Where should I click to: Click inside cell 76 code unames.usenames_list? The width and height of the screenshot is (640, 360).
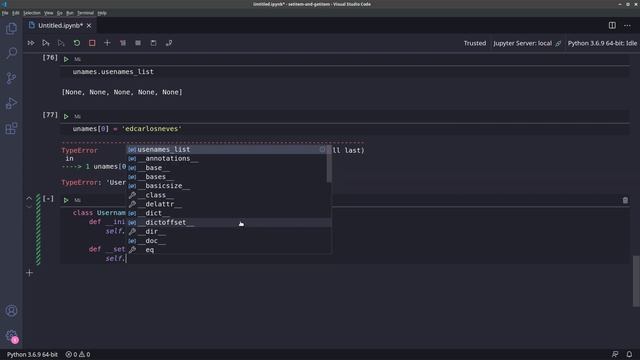coord(113,71)
